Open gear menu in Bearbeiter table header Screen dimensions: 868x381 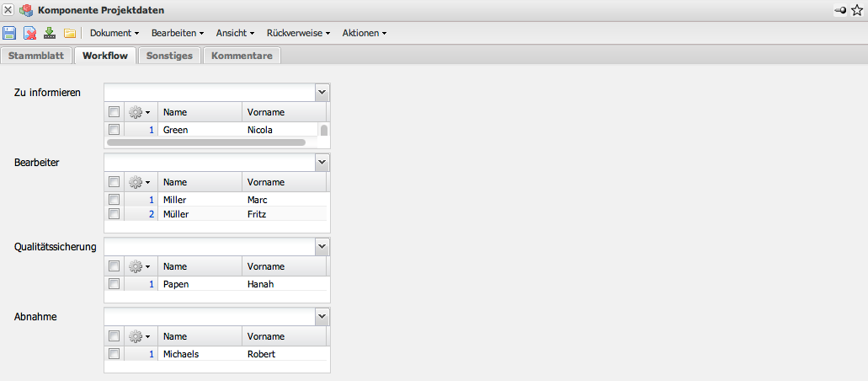139,182
